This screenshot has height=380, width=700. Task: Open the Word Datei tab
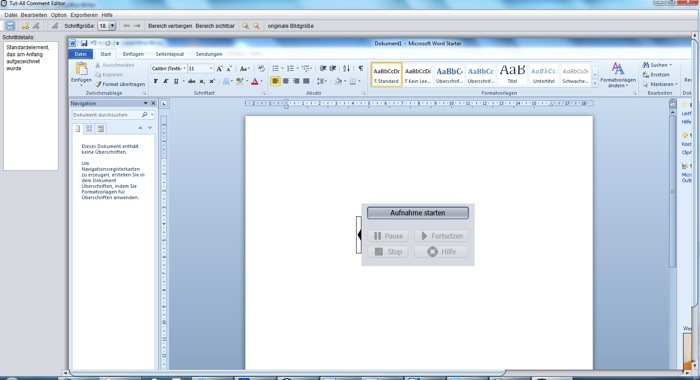pyautogui.click(x=80, y=54)
